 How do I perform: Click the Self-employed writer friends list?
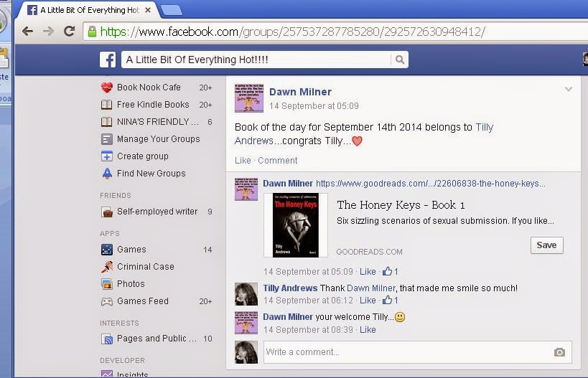coord(157,212)
